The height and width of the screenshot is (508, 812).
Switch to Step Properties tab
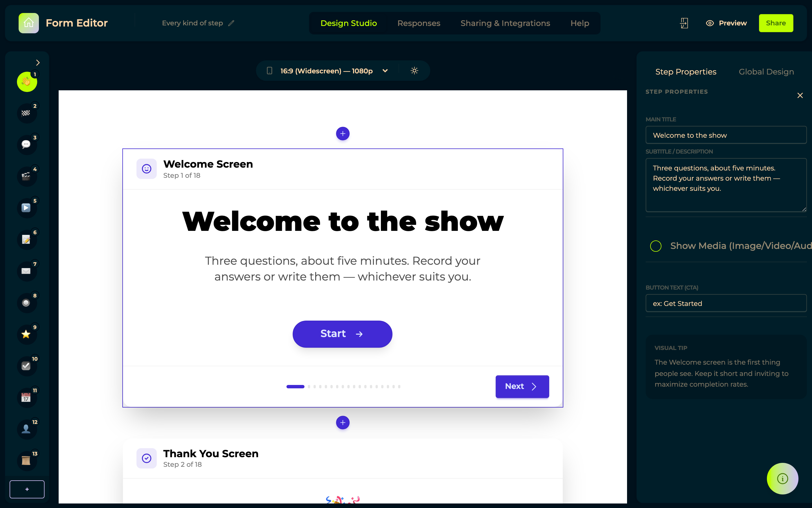(x=686, y=72)
